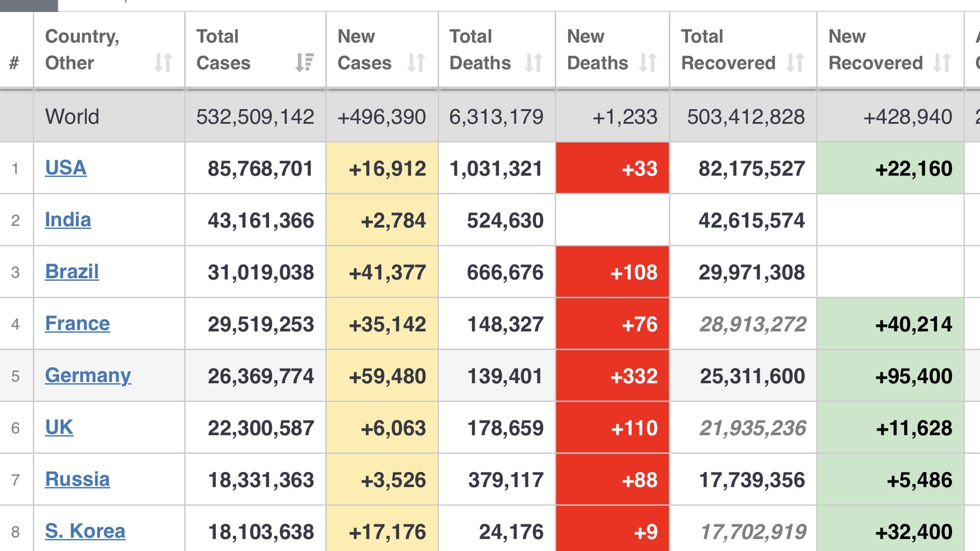Open the S. Korea link
This screenshot has height=551, width=980.
85,531
